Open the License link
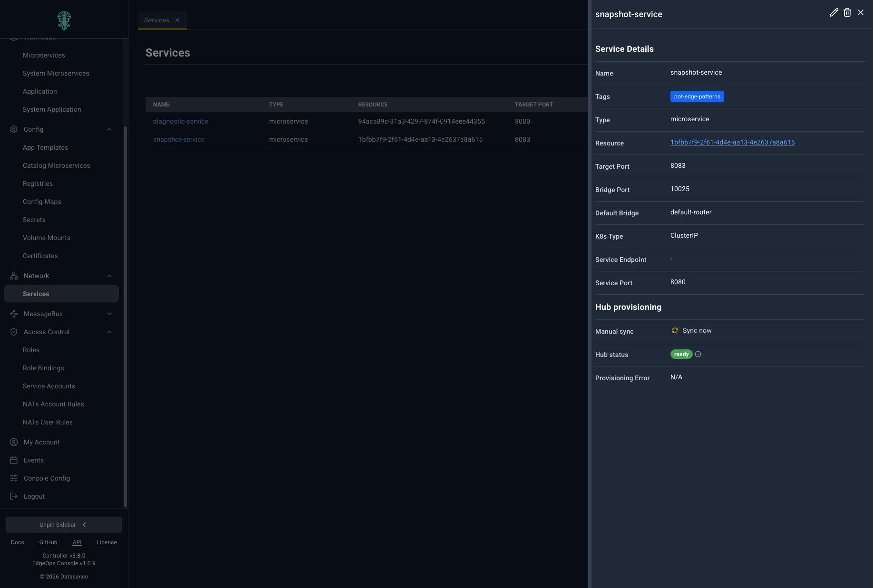Viewport: 873px width, 588px height. tap(107, 542)
